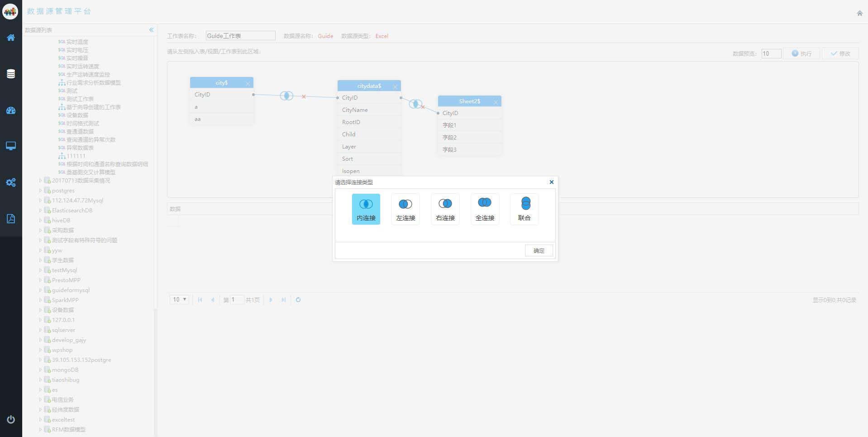Expand the 112.124.47.72Mysql data source
The width and height of the screenshot is (868, 437).
tap(40, 201)
